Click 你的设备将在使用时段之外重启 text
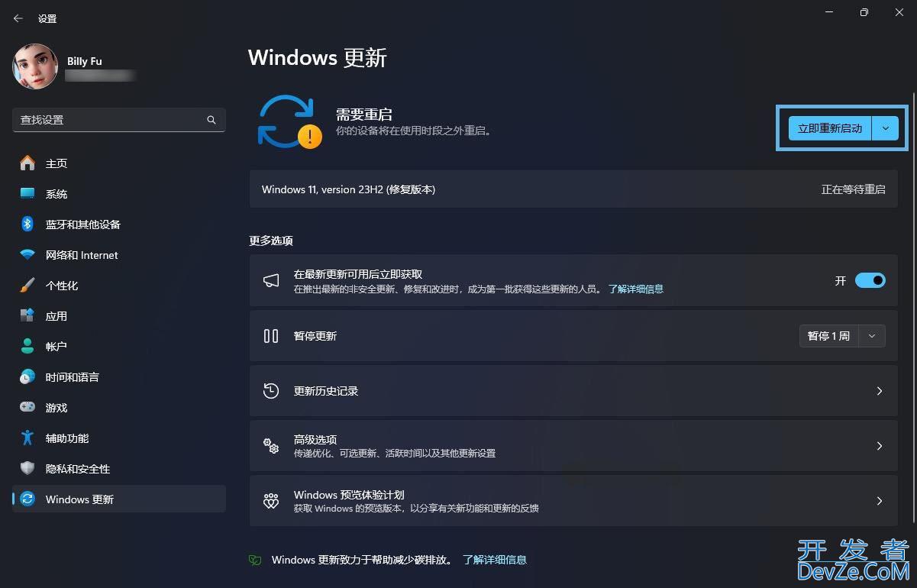The width and height of the screenshot is (917, 588). [415, 131]
